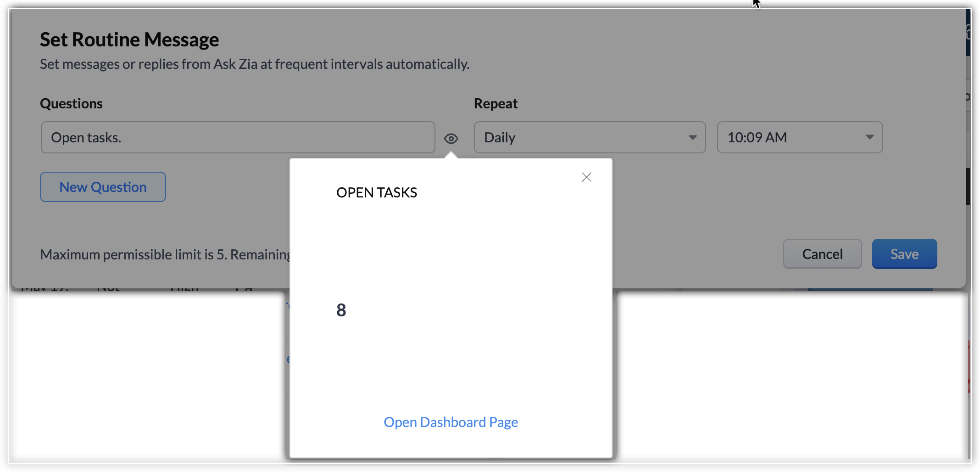980x472 pixels.
Task: Click the open tasks count 8
Action: 341,310
